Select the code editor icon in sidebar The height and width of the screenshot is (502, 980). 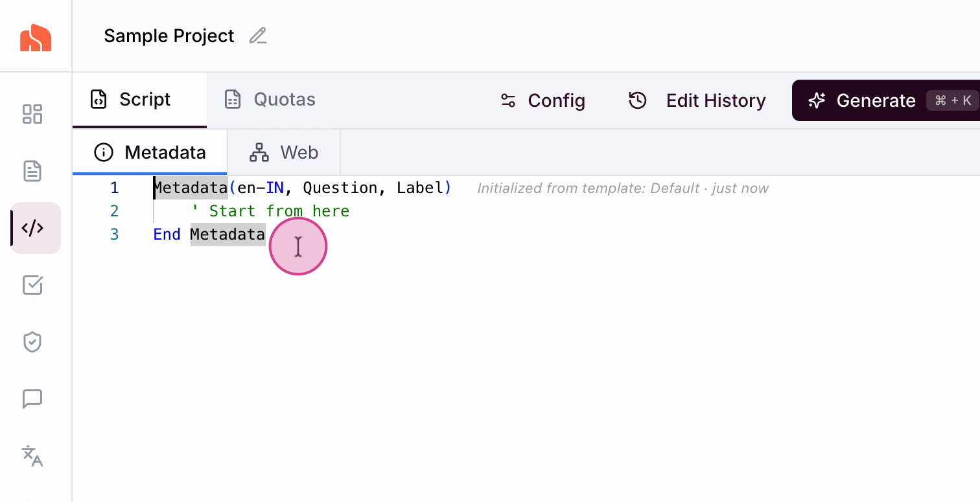(33, 228)
